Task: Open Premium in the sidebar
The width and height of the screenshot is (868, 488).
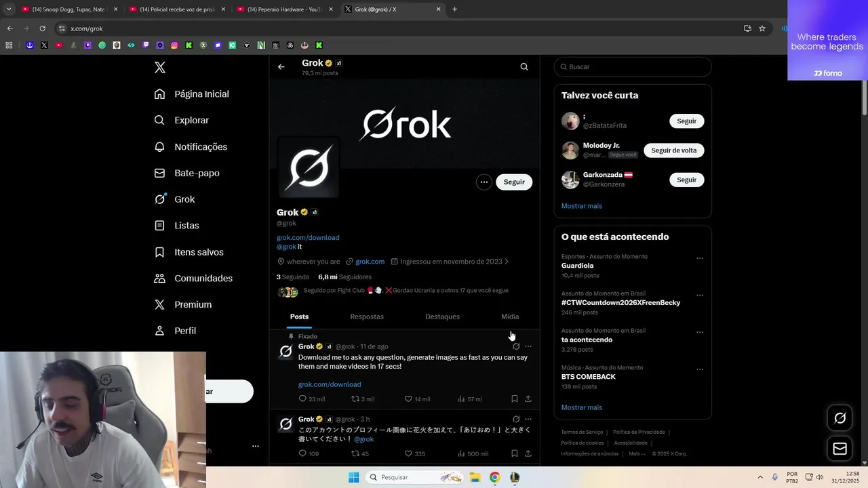Action: point(183,304)
